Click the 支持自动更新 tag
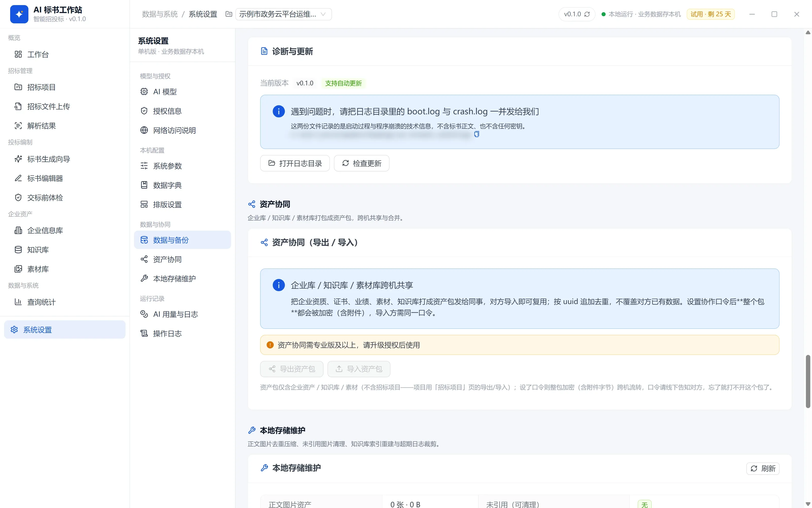Screen dimensions: 812x508 pyautogui.click(x=343, y=83)
